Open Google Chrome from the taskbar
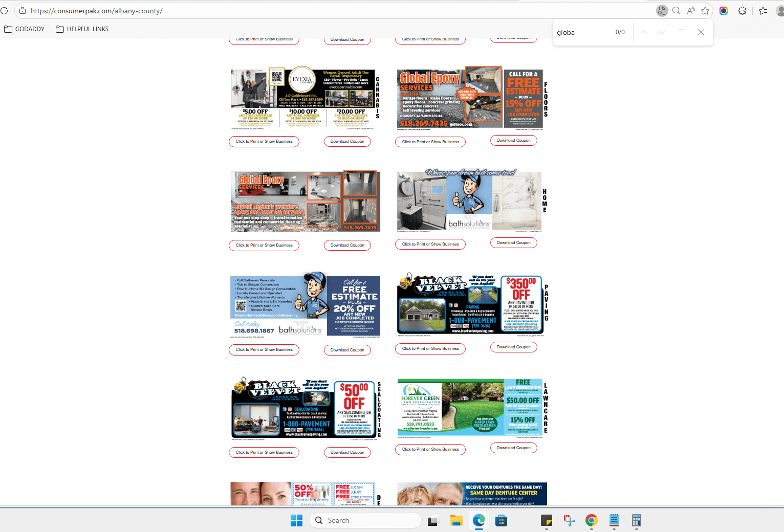 (x=592, y=520)
